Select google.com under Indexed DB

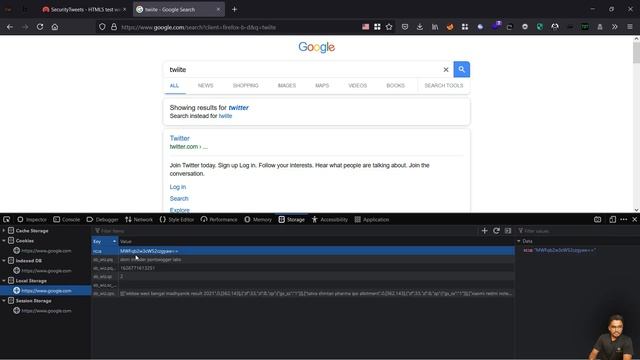click(46, 271)
